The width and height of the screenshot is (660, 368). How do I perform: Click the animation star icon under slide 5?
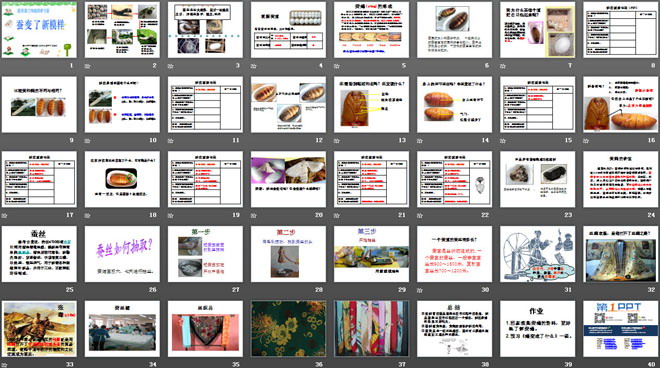click(x=337, y=66)
